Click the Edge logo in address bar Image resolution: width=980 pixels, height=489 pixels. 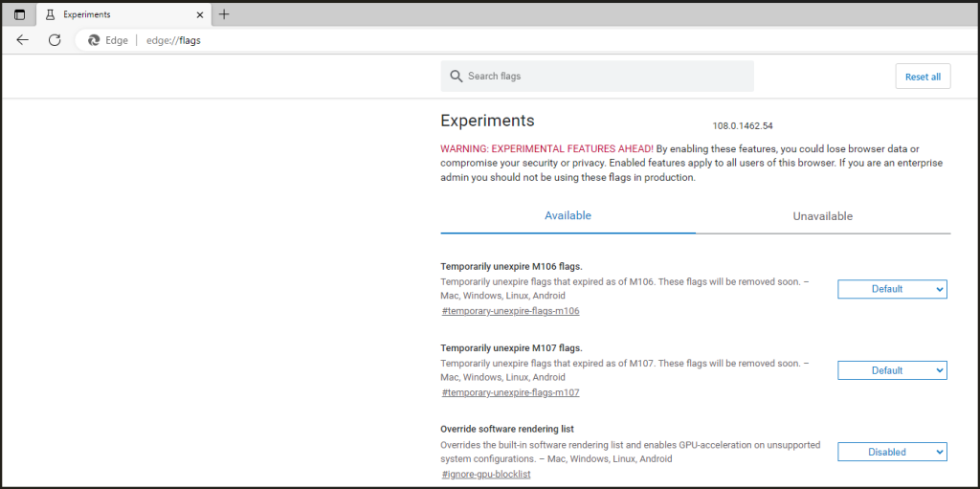pos(94,40)
